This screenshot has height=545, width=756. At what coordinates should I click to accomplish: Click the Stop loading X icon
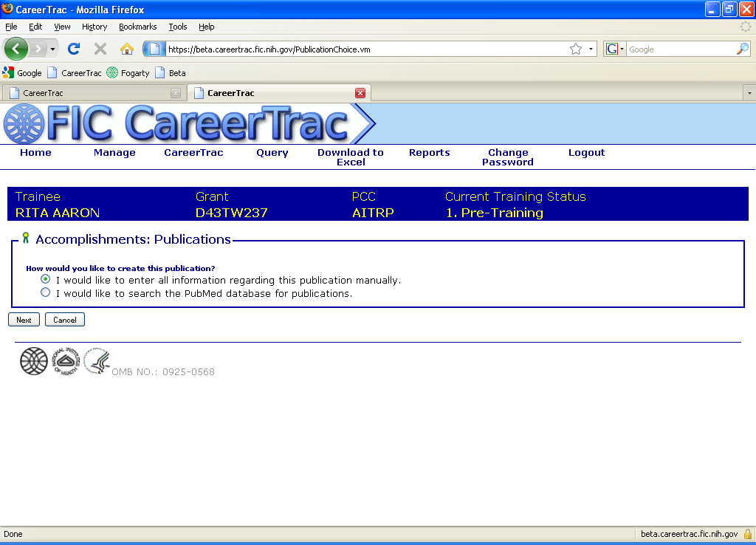(x=100, y=49)
